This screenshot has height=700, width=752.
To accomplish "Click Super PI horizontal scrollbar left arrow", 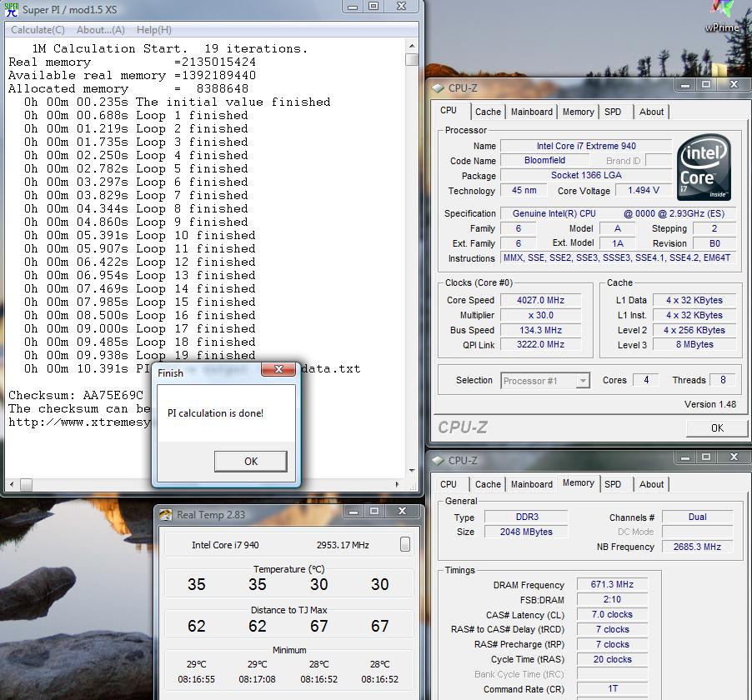I will coord(12,485).
